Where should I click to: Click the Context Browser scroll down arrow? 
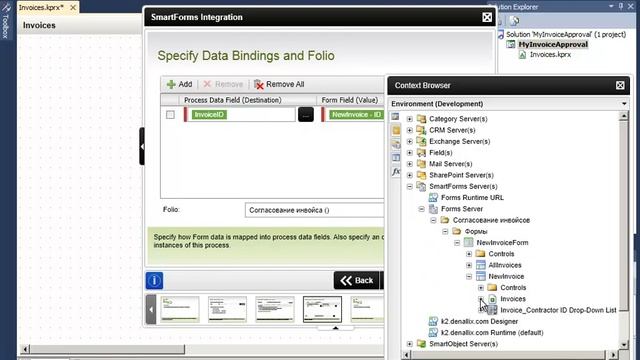pos(623,345)
